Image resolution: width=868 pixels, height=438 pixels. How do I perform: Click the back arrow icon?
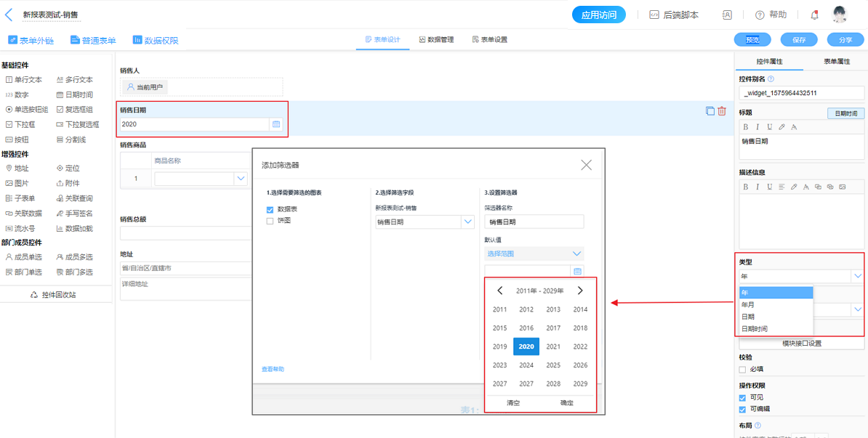pyautogui.click(x=9, y=15)
